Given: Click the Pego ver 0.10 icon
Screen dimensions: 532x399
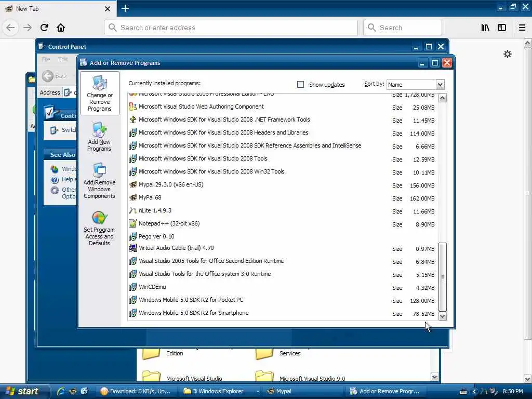Looking at the screenshot, I should coord(132,236).
